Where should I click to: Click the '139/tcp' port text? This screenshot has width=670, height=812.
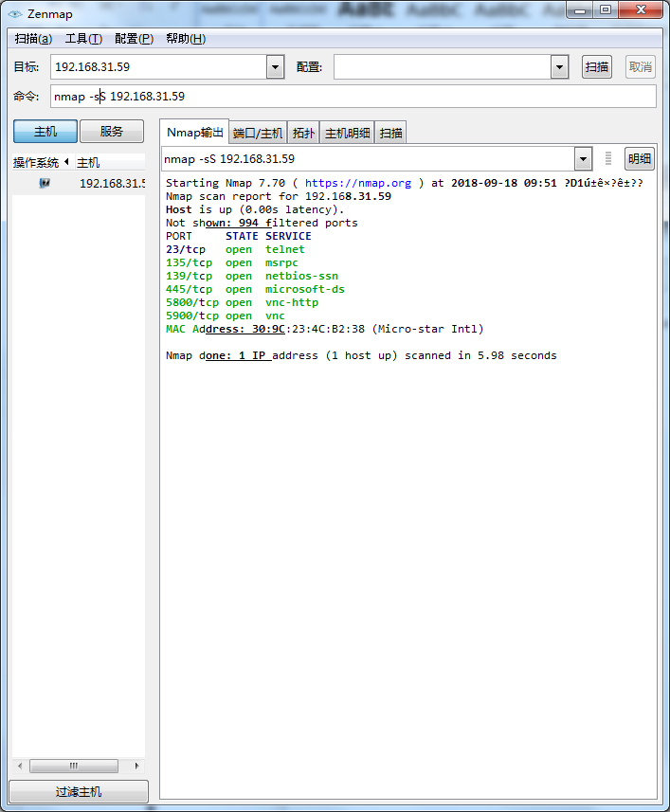pyautogui.click(x=189, y=276)
